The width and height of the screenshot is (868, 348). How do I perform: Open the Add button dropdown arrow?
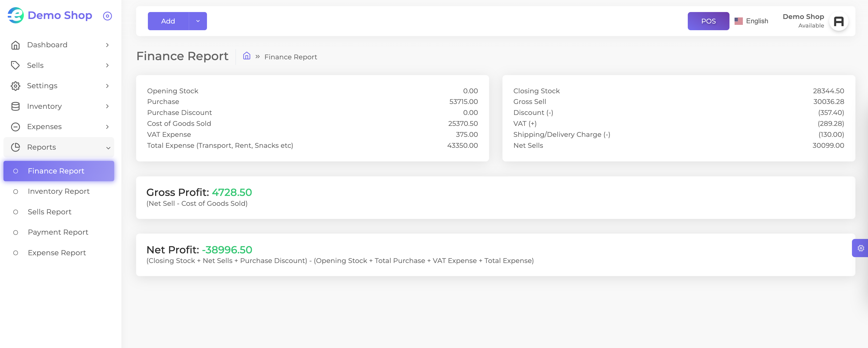pos(198,21)
